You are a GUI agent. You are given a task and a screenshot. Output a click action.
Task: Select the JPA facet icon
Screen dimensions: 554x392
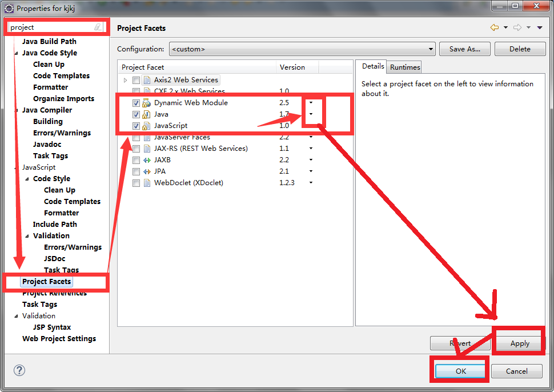pyautogui.click(x=146, y=171)
